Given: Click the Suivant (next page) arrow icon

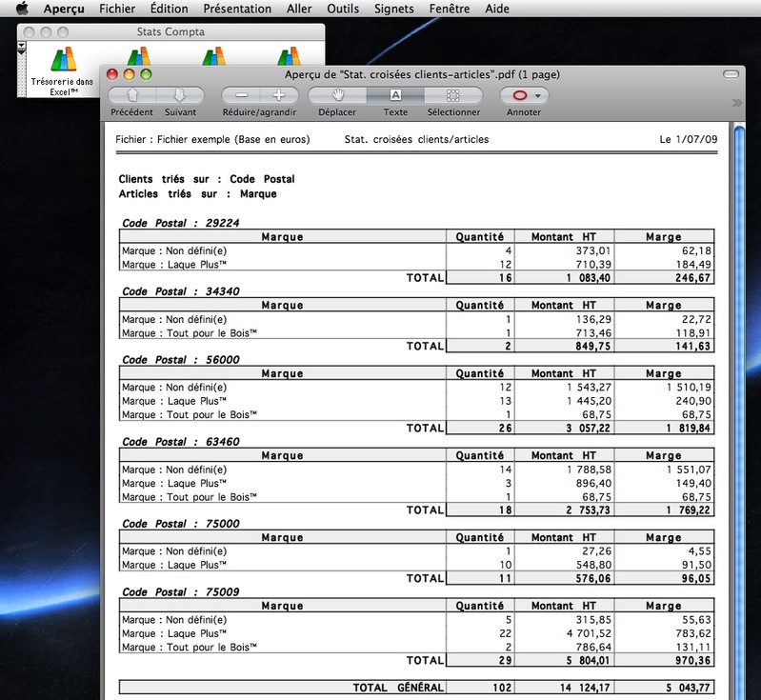Looking at the screenshot, I should click(x=180, y=95).
